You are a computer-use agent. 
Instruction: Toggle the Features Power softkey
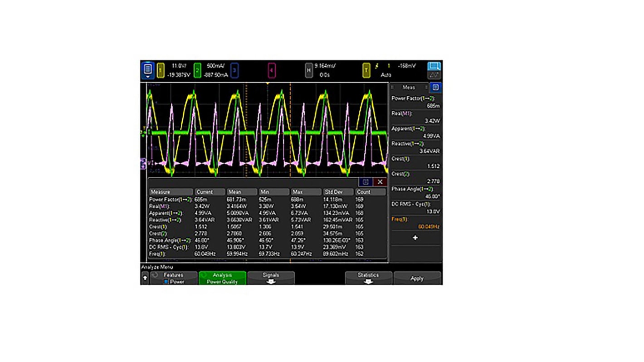(174, 278)
